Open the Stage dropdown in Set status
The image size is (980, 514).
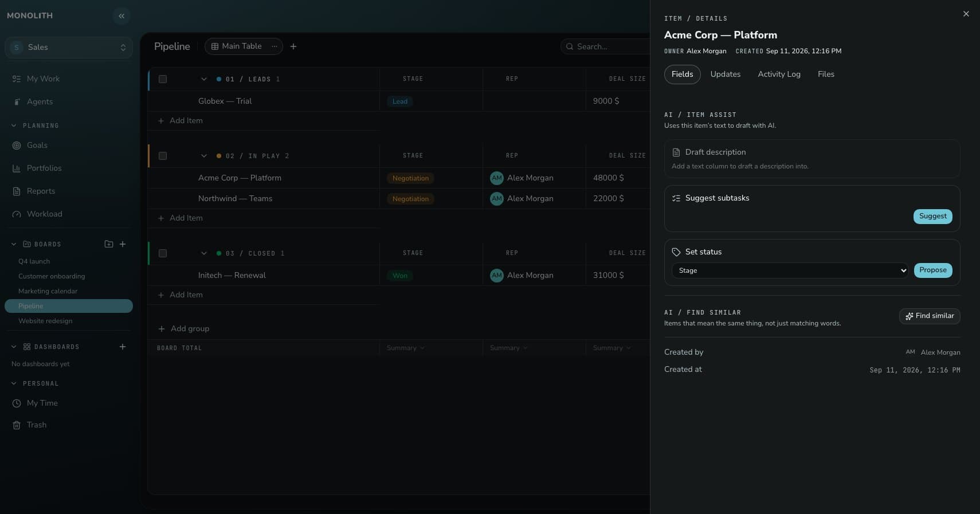tap(790, 270)
